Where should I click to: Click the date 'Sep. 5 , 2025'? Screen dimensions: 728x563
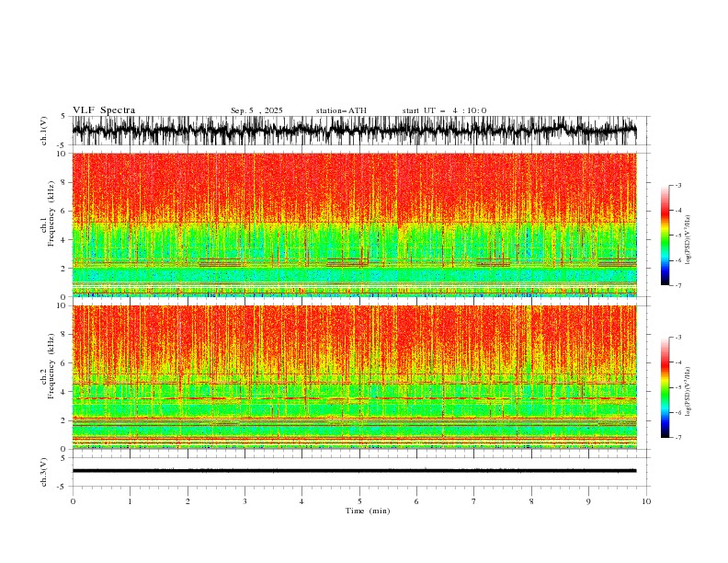tap(256, 110)
